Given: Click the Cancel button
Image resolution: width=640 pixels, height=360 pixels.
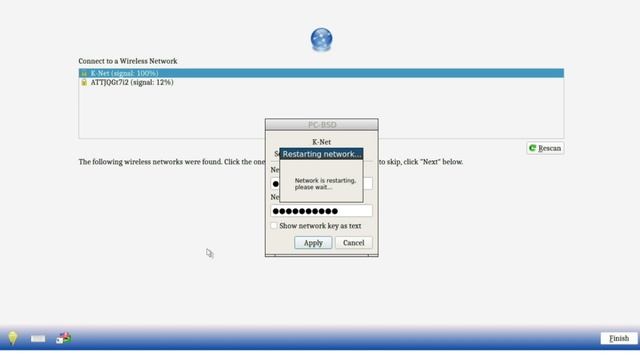Looking at the screenshot, I should (353, 243).
